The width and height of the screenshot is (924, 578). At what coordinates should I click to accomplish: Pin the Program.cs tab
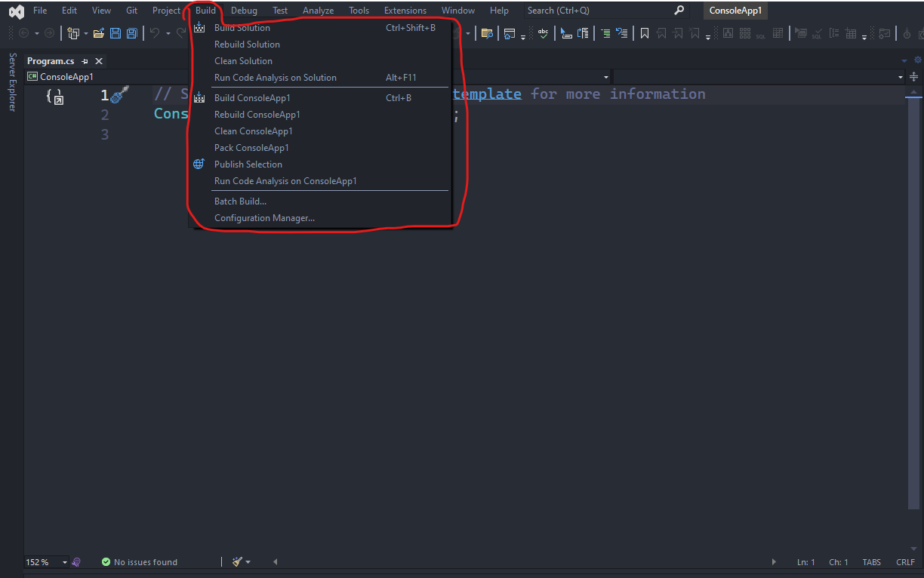(x=85, y=61)
